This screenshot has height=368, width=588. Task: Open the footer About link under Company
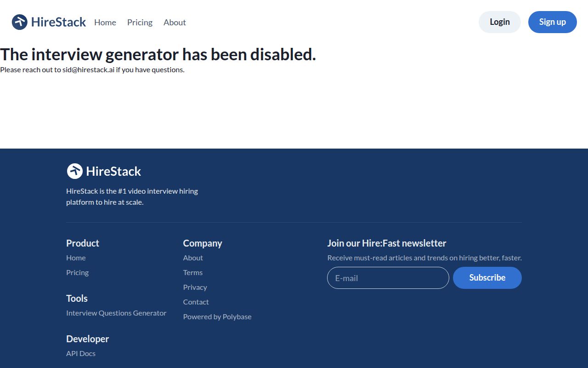[x=193, y=258]
